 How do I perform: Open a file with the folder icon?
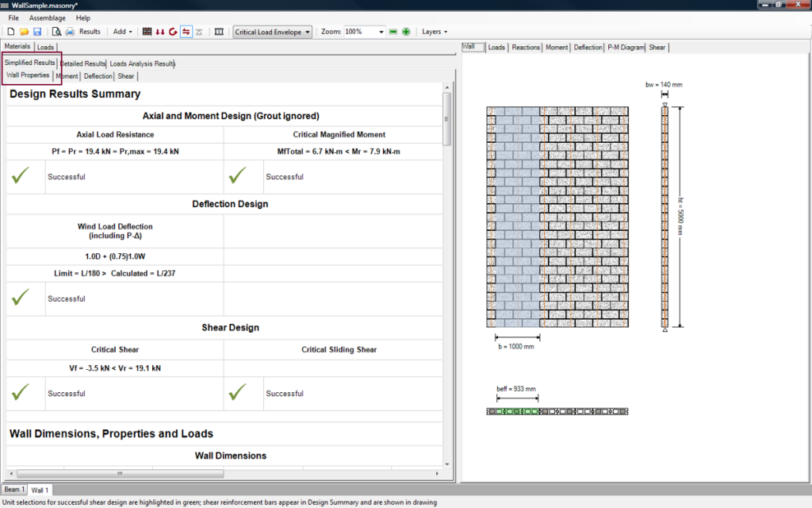(x=24, y=32)
